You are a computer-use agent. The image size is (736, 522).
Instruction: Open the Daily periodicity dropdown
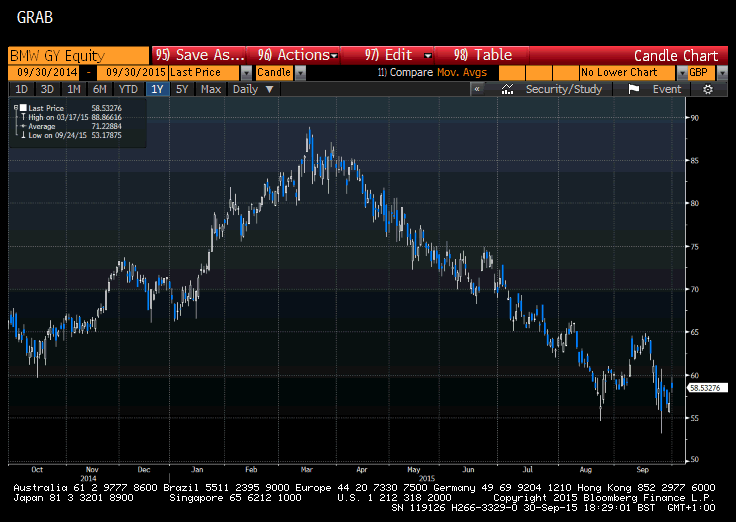(x=253, y=89)
